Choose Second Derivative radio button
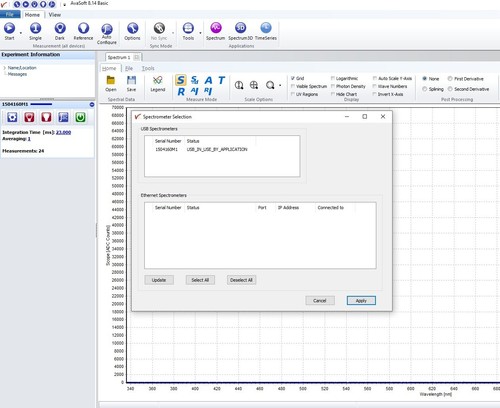 [450, 89]
